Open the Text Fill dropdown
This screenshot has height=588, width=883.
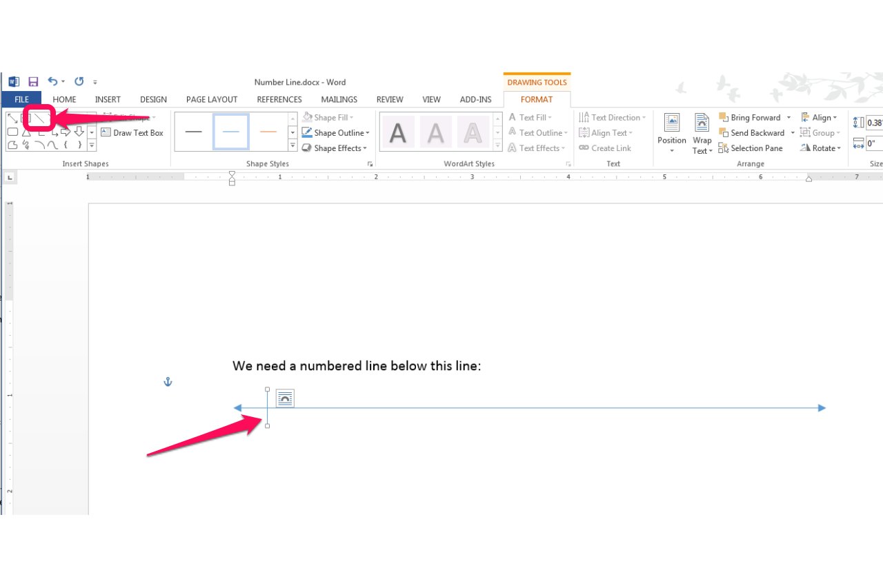[530, 117]
